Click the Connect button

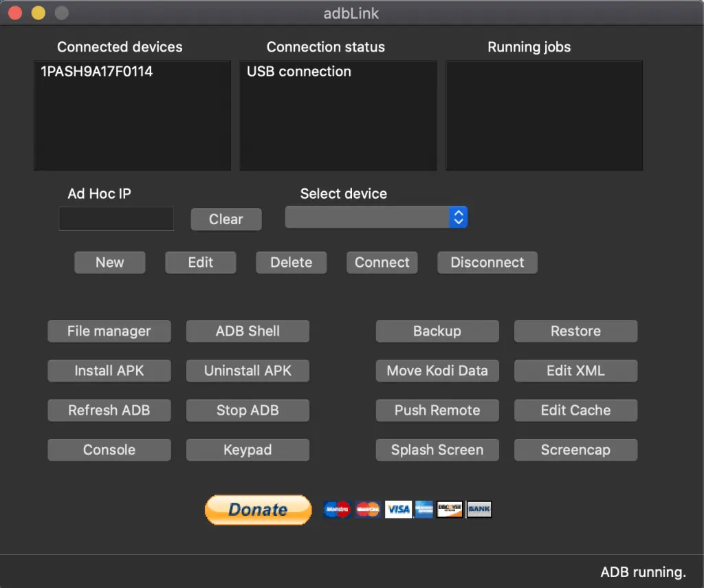coord(382,262)
